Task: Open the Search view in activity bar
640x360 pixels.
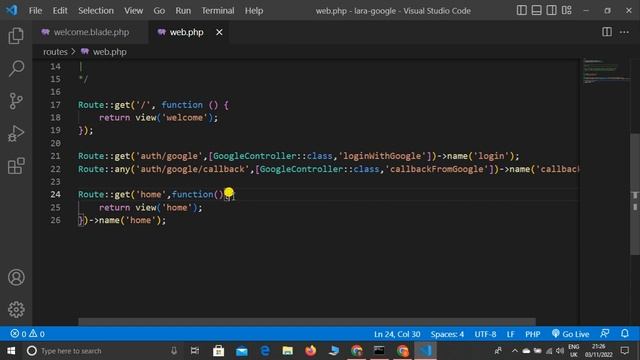Action: point(16,68)
